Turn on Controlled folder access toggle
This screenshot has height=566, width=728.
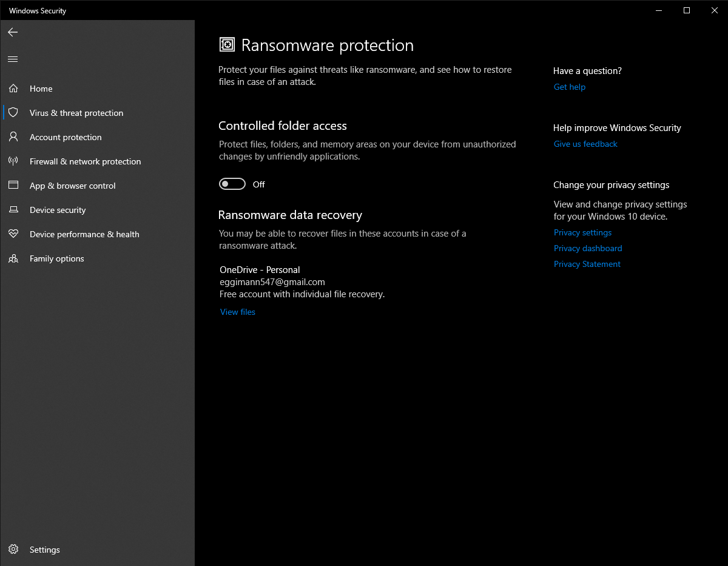click(x=232, y=184)
